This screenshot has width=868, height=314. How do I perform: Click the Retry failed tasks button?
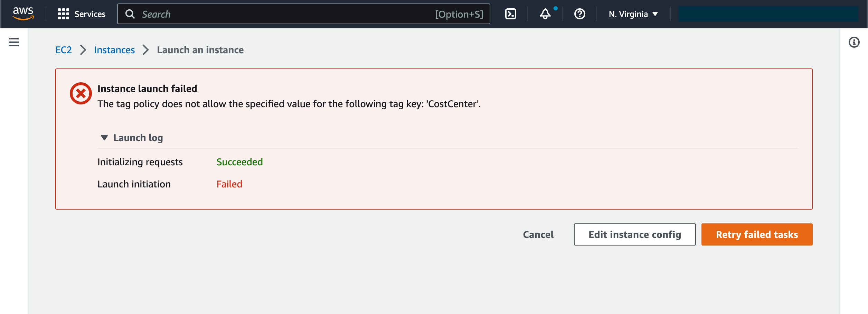[x=757, y=234]
